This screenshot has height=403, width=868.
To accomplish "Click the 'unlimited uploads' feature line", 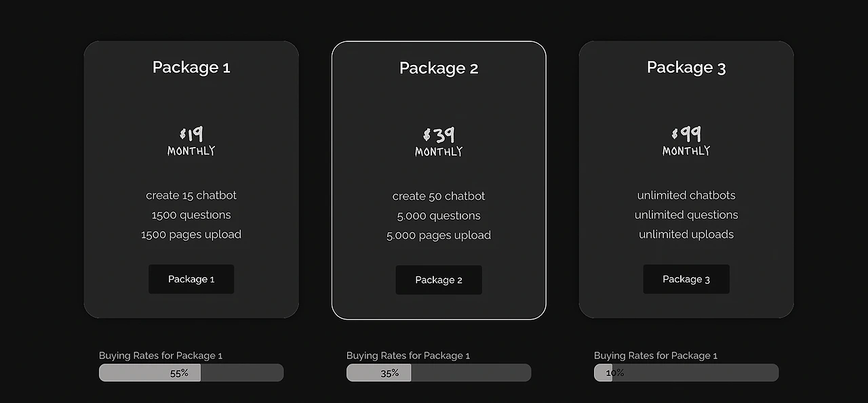I will 686,234.
